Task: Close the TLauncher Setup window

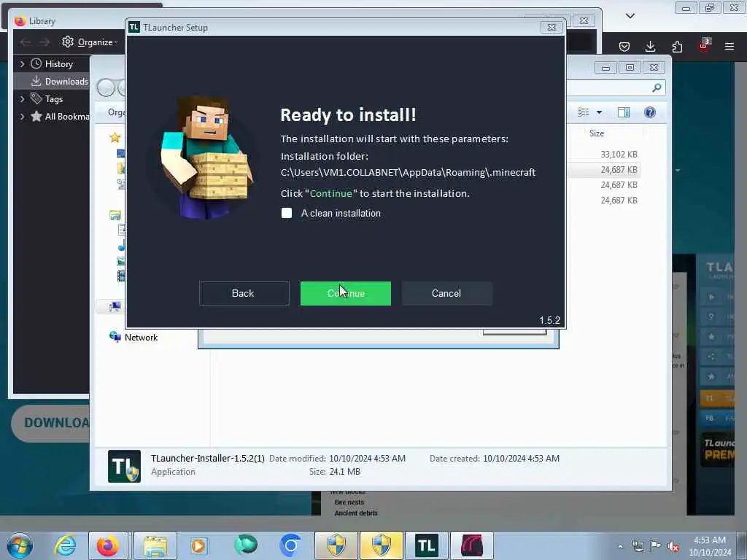Action: pos(551,28)
